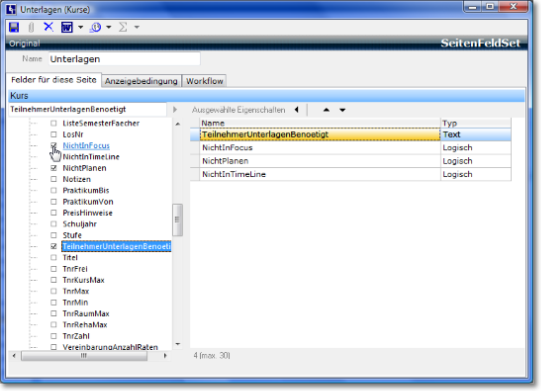Open dropdown arrow beside Sigma icon
This screenshot has width=541, height=391.
137,27
